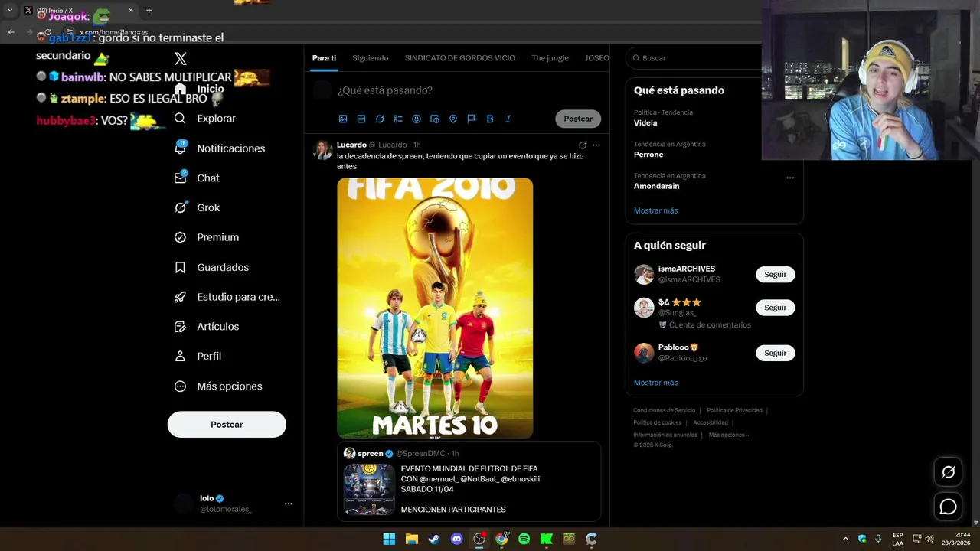The image size is (980, 551).
Task: Open Artículos in the sidebar
Action: click(x=206, y=327)
